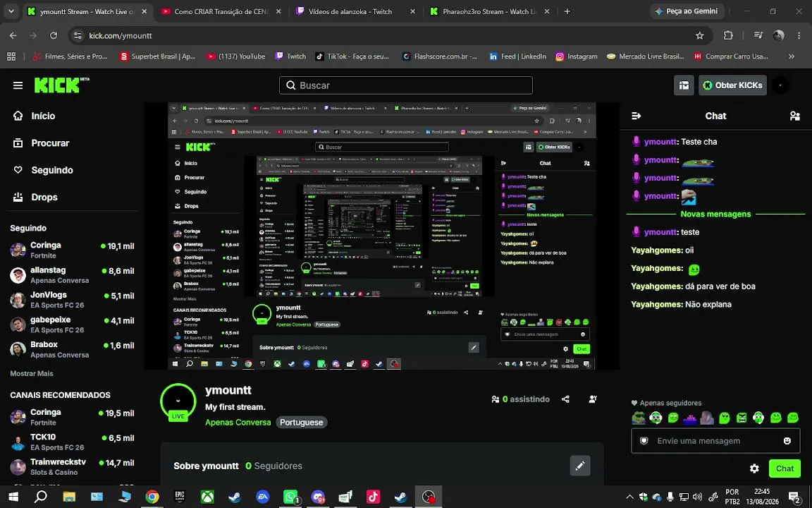Open the profile avatar menu in Kick header
Screen dimensions: 812x508
click(x=780, y=85)
